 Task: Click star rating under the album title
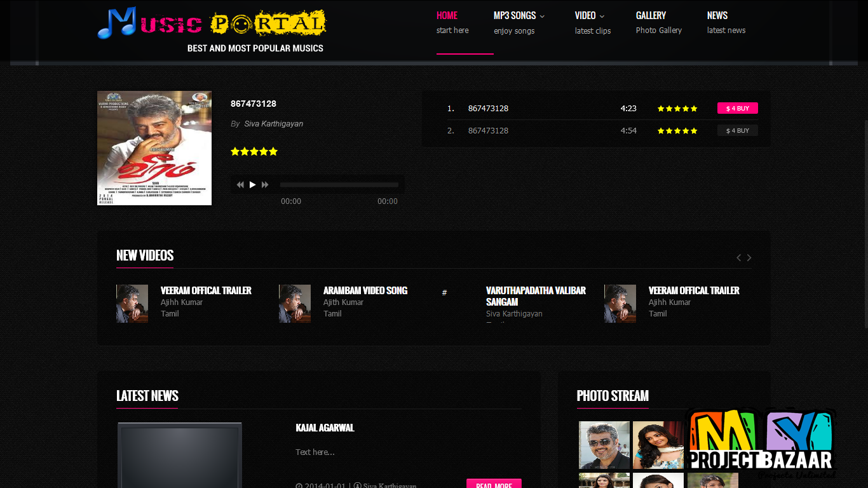pos(254,152)
